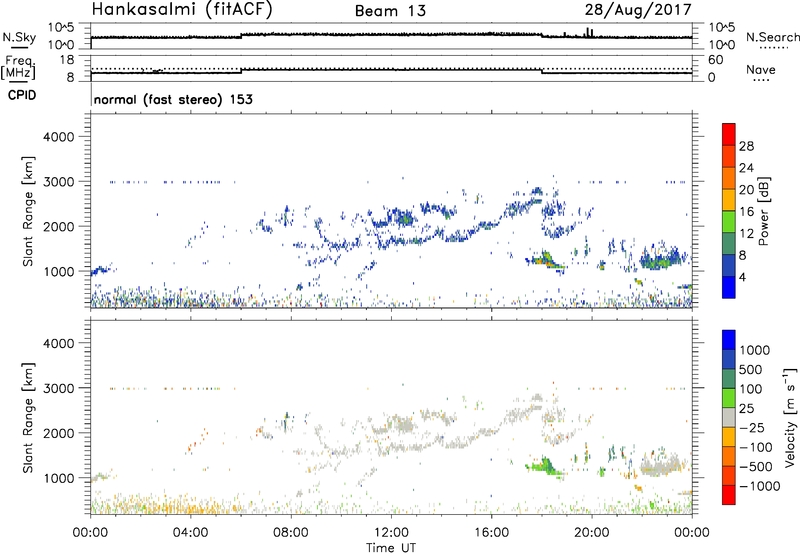Click the 100 value on the velocity scale

[x=750, y=389]
